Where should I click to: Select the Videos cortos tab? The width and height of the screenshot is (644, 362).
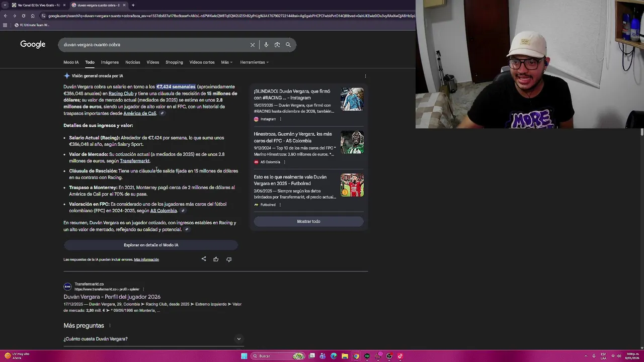(202, 62)
